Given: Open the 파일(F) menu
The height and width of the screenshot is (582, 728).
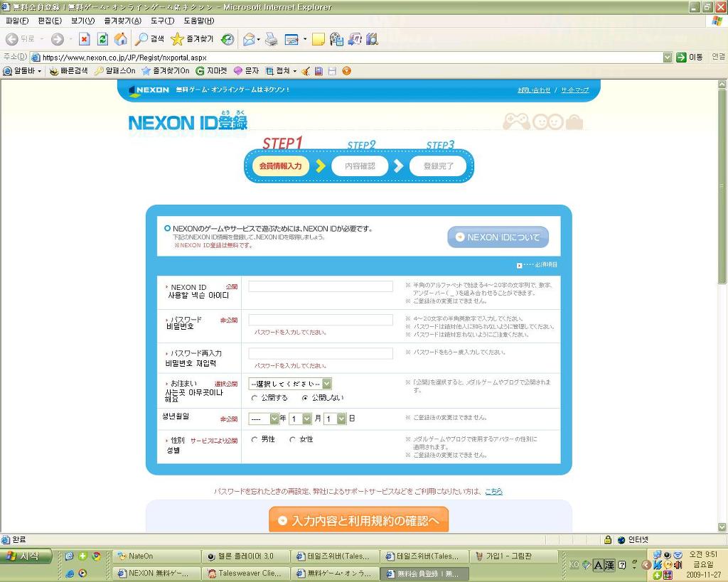Looking at the screenshot, I should (x=17, y=21).
